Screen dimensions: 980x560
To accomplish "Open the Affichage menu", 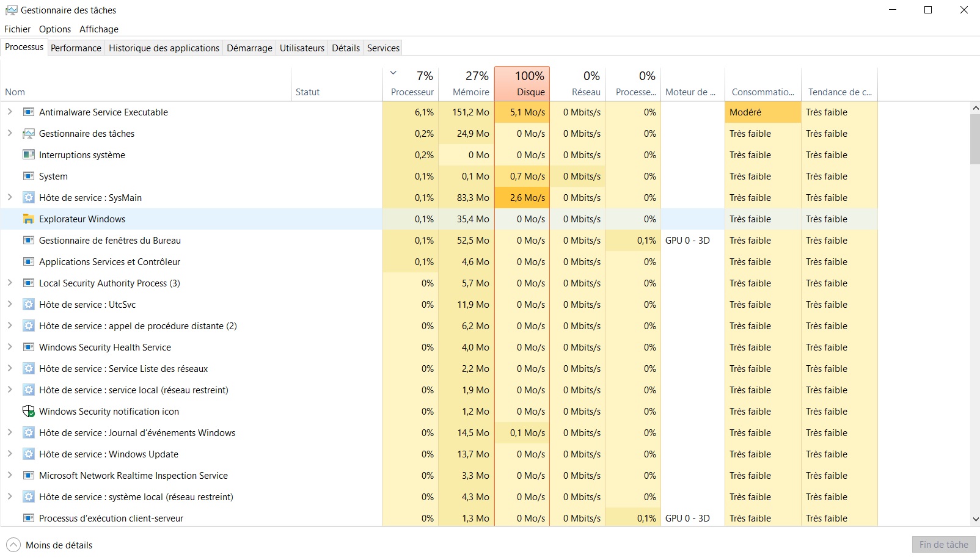I will coord(99,29).
